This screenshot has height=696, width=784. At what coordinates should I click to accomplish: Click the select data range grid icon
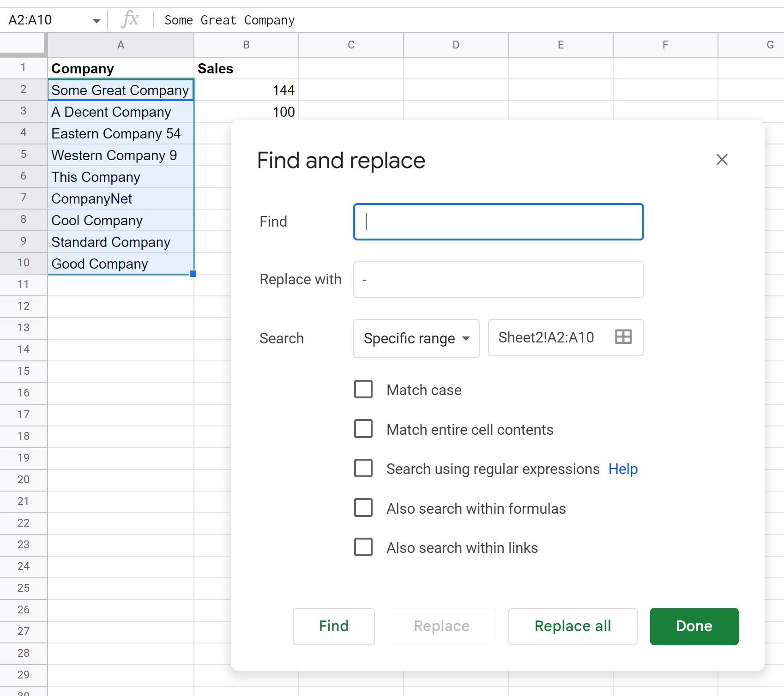pos(623,337)
